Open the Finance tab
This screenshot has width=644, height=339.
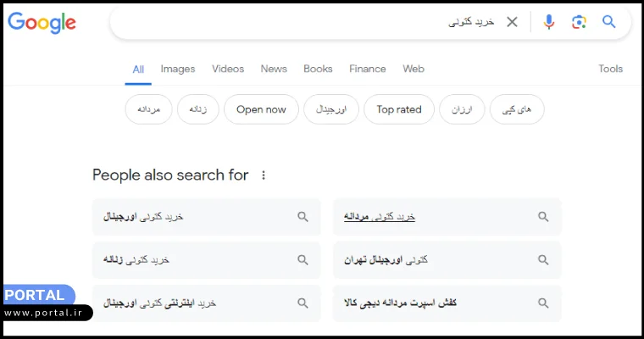(x=367, y=69)
